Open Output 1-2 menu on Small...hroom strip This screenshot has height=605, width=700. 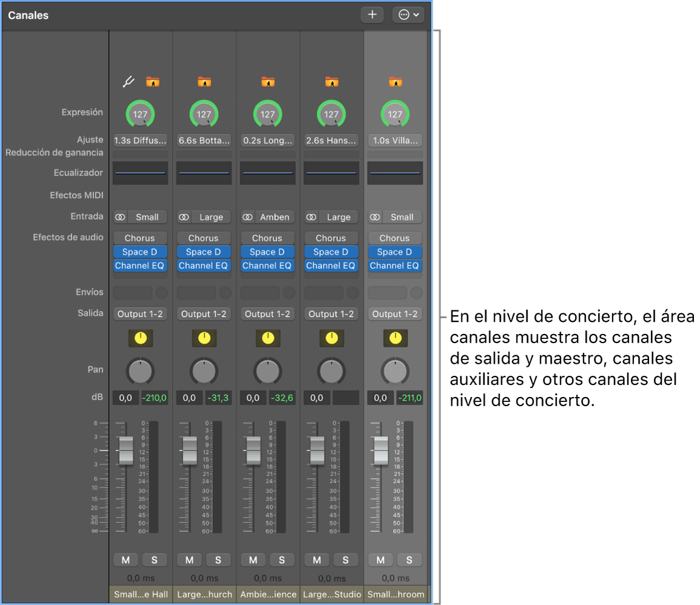[395, 314]
